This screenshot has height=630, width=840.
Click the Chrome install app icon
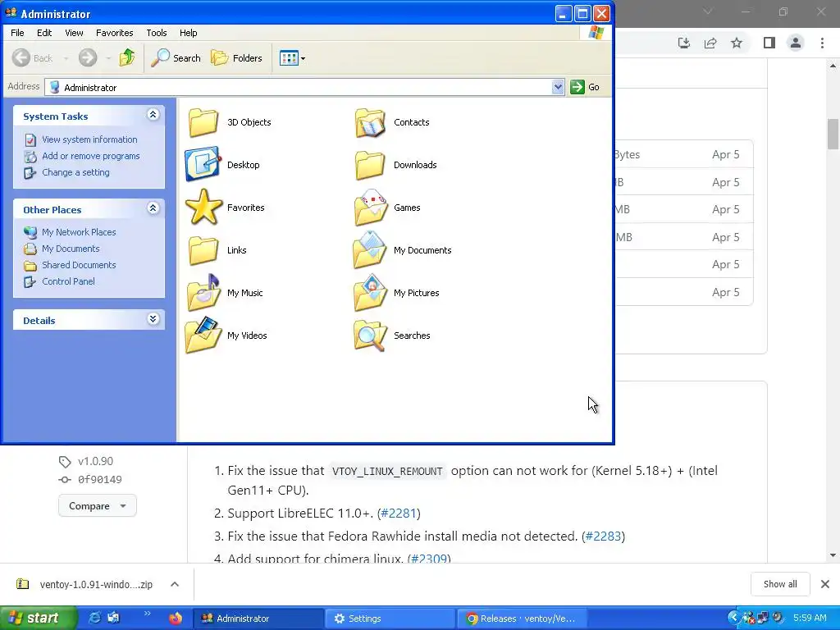click(x=684, y=43)
